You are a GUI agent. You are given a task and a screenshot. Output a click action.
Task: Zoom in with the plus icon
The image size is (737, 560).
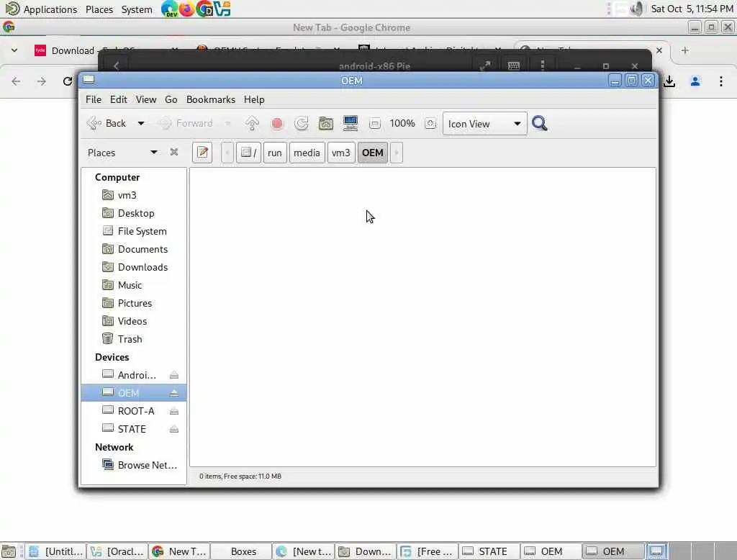(430, 124)
